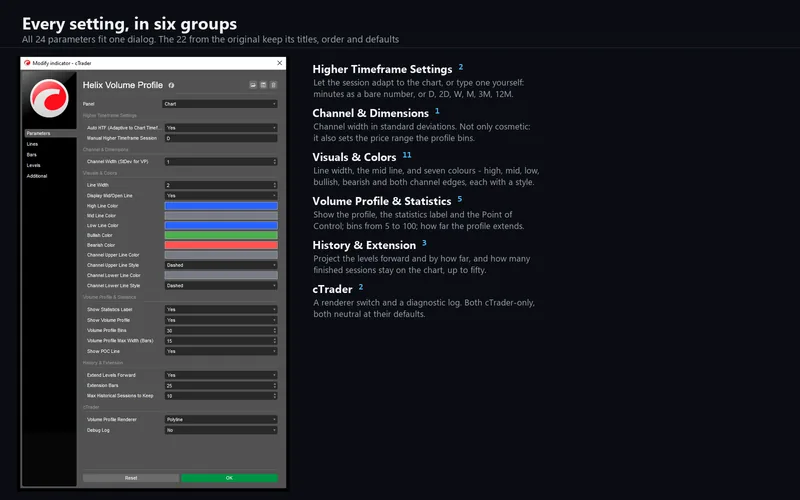Image resolution: width=800 pixels, height=500 pixels.
Task: Click the green OK button
Action: 229,478
